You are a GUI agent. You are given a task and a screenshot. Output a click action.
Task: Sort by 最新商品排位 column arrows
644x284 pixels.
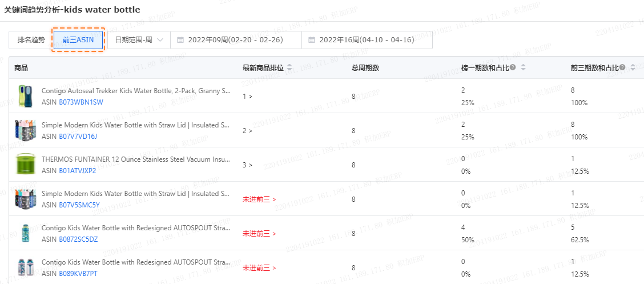click(x=289, y=67)
